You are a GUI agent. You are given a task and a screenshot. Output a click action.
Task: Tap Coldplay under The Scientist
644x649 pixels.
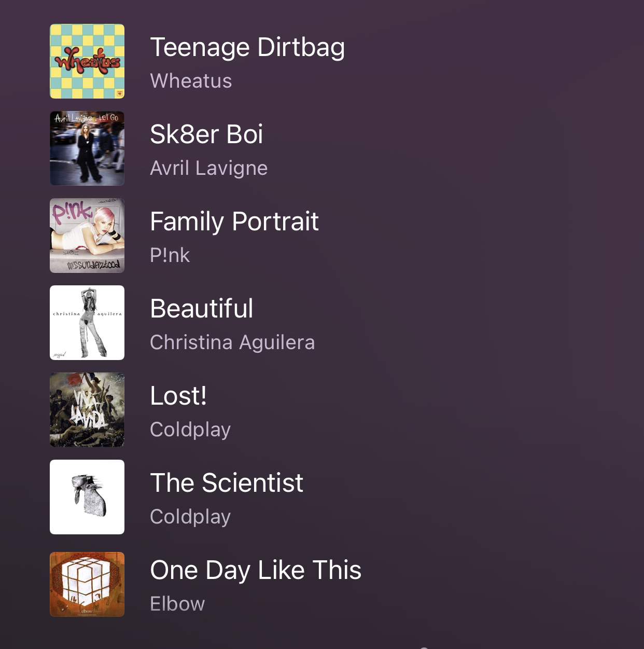[x=190, y=517]
